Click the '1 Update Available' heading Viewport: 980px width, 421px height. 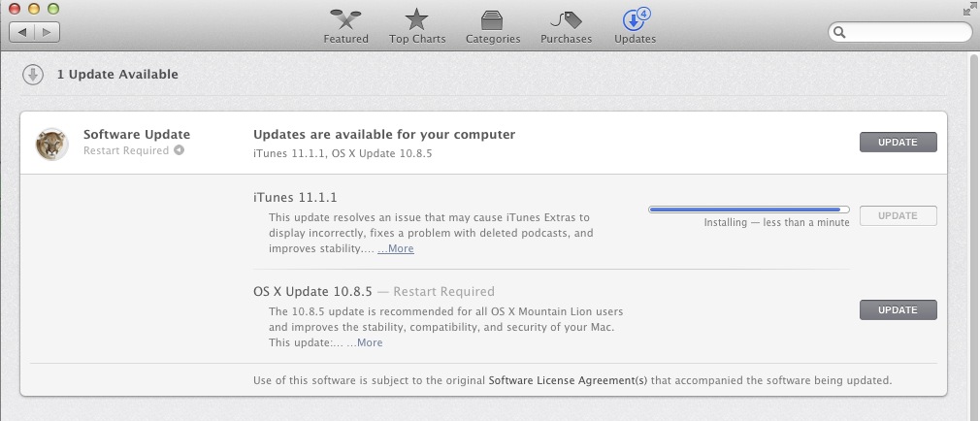click(117, 75)
